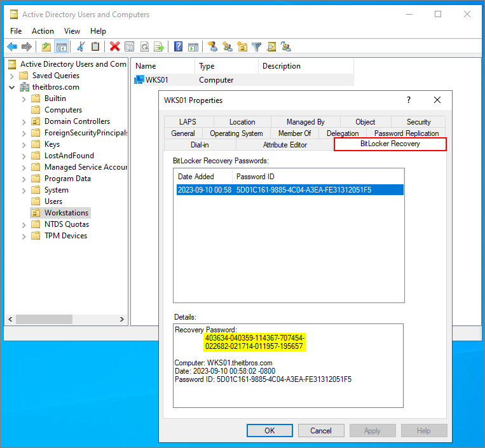
Task: Switch to the Delegation tab
Action: tap(343, 133)
